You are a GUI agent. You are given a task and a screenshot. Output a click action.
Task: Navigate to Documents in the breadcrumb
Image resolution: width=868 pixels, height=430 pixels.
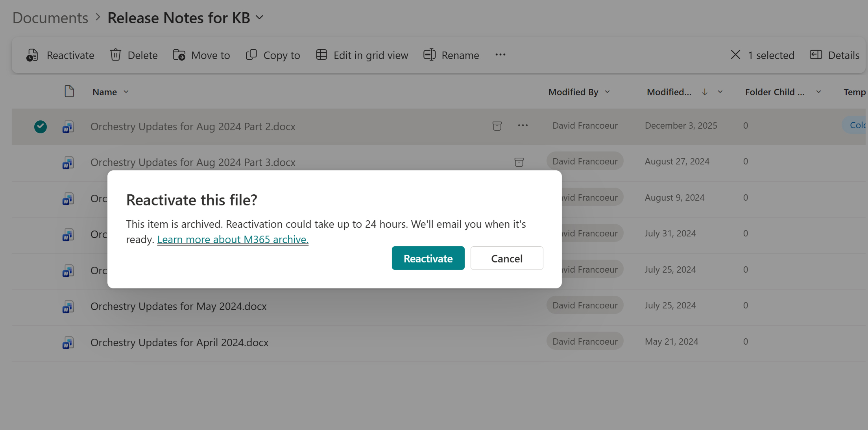[x=50, y=18]
